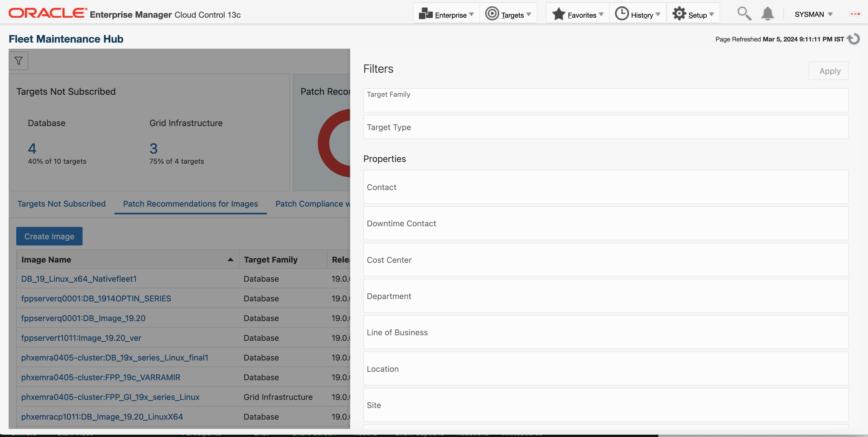Click the red dots accessibility icon
This screenshot has height=437, width=868.
click(855, 14)
